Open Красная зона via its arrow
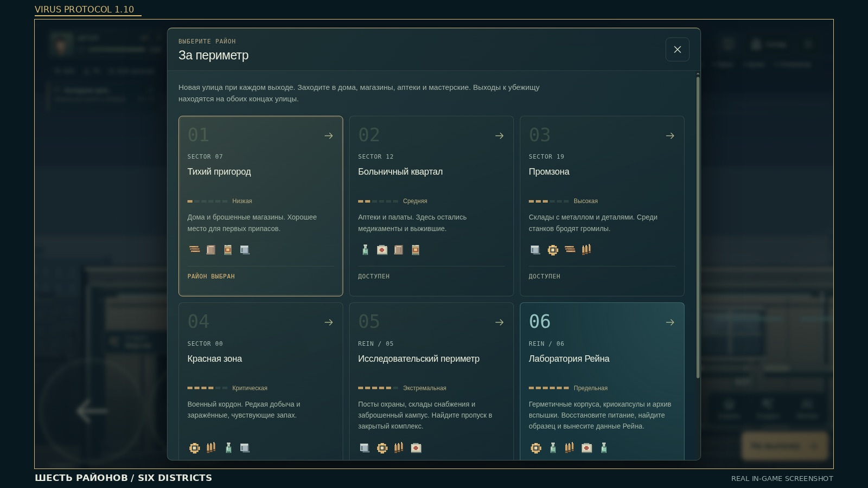 pos(329,322)
